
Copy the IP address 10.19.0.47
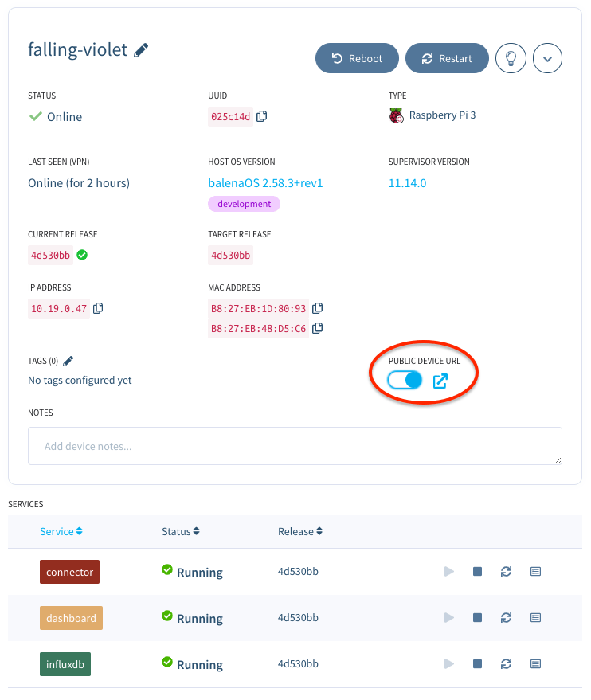(99, 308)
